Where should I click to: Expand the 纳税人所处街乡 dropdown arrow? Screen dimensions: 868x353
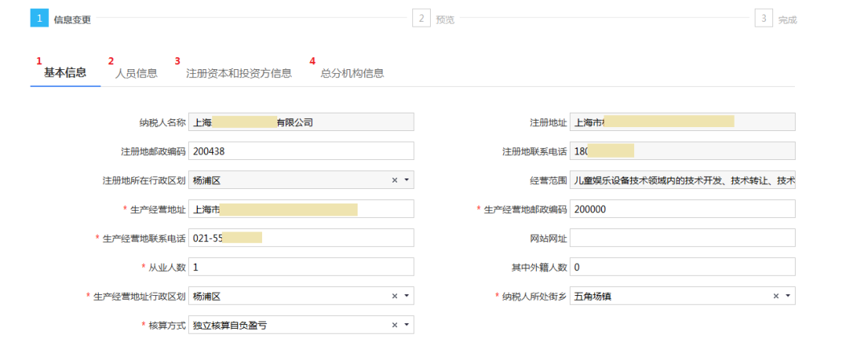788,296
